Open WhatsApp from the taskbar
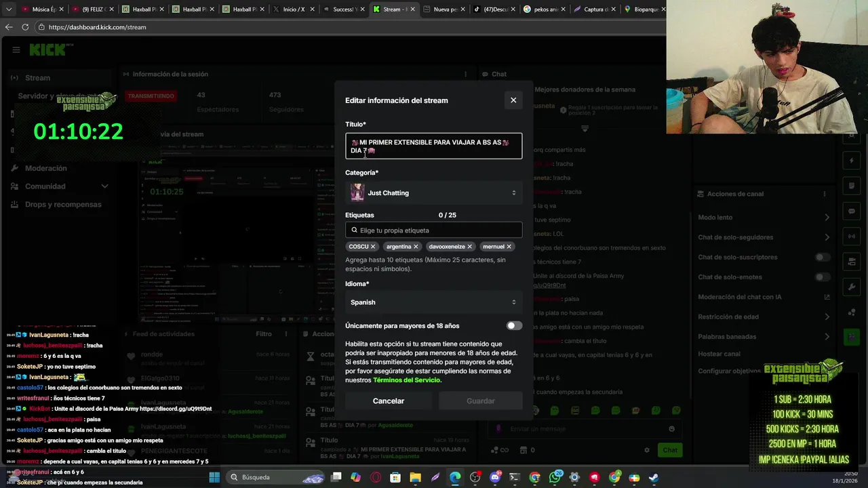This screenshot has height=488, width=868. click(x=555, y=477)
